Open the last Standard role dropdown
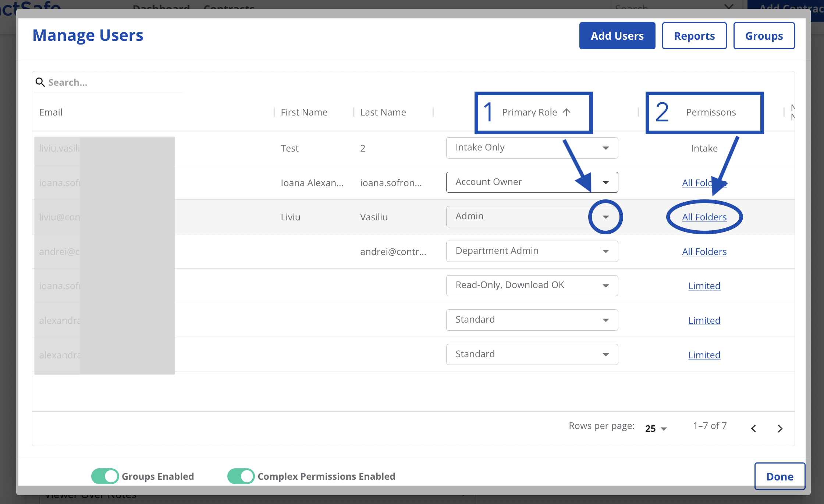 (532, 354)
